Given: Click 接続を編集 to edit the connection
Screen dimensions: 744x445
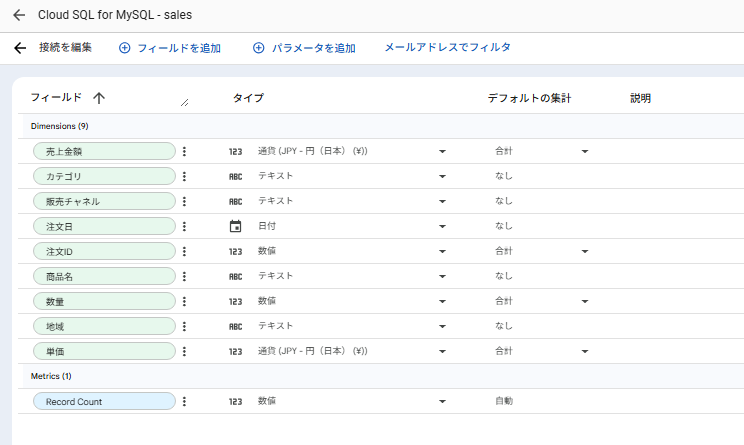Looking at the screenshot, I should [65, 47].
